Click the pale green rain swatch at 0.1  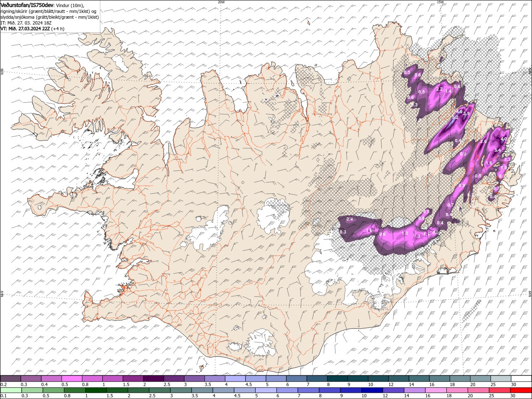(x=11, y=390)
